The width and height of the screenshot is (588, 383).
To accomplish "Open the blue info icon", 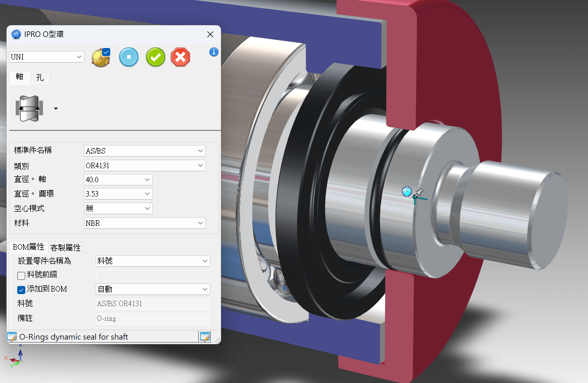I will [x=214, y=52].
